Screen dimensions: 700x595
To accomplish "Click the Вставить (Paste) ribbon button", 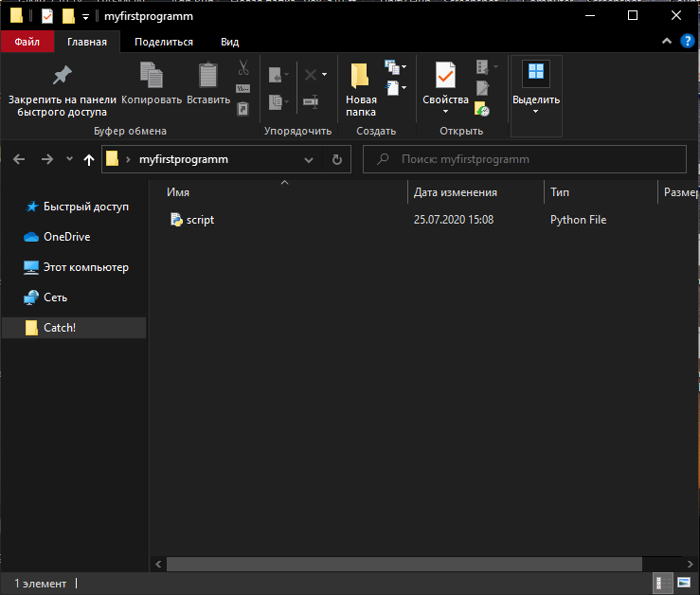I will coord(208,83).
